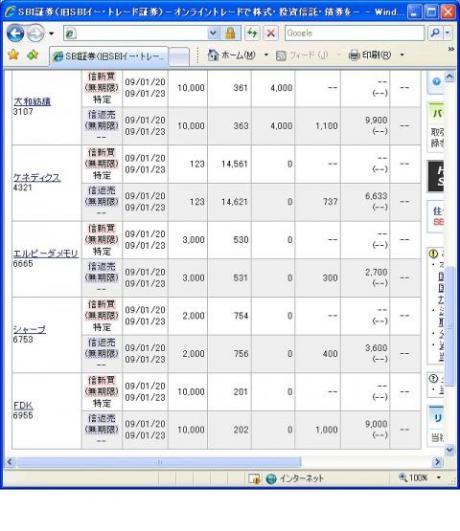Open the Favorites Center star
This screenshot has height=531, width=460.
point(14,54)
